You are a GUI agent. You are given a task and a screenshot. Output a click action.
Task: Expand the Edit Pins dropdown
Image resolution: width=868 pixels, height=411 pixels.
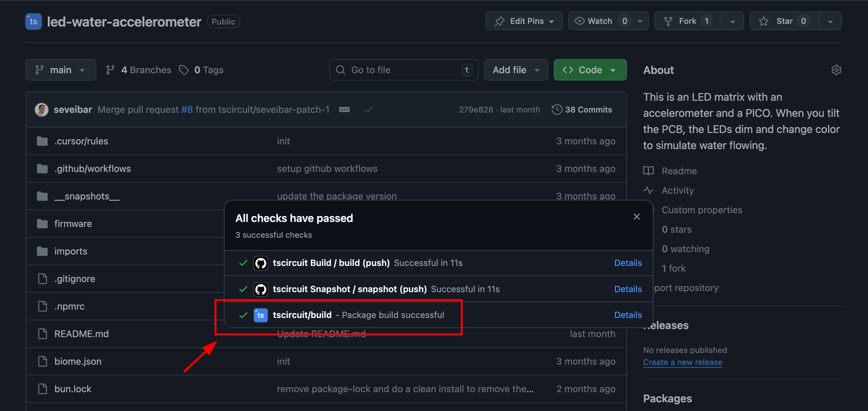pos(524,20)
